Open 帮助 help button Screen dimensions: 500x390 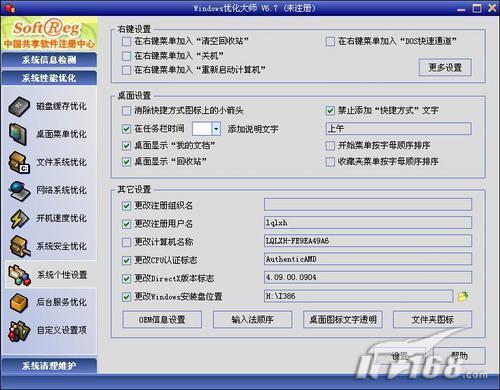click(x=459, y=356)
